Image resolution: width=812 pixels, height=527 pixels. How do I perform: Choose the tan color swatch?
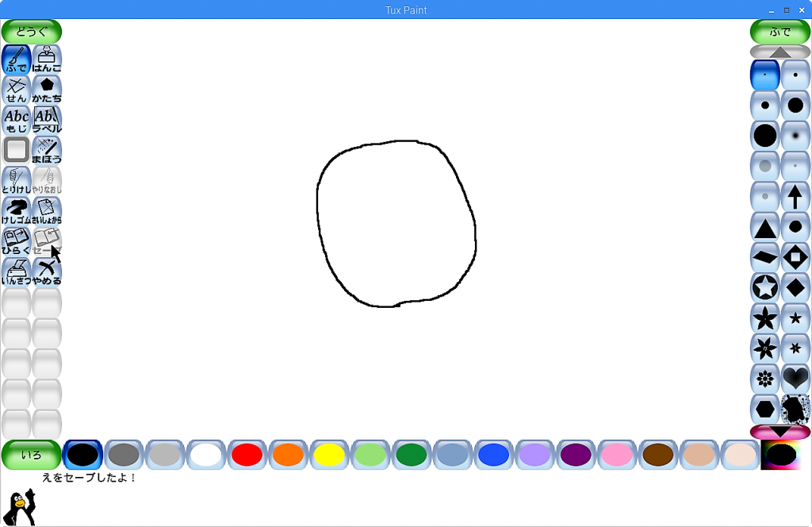699,455
